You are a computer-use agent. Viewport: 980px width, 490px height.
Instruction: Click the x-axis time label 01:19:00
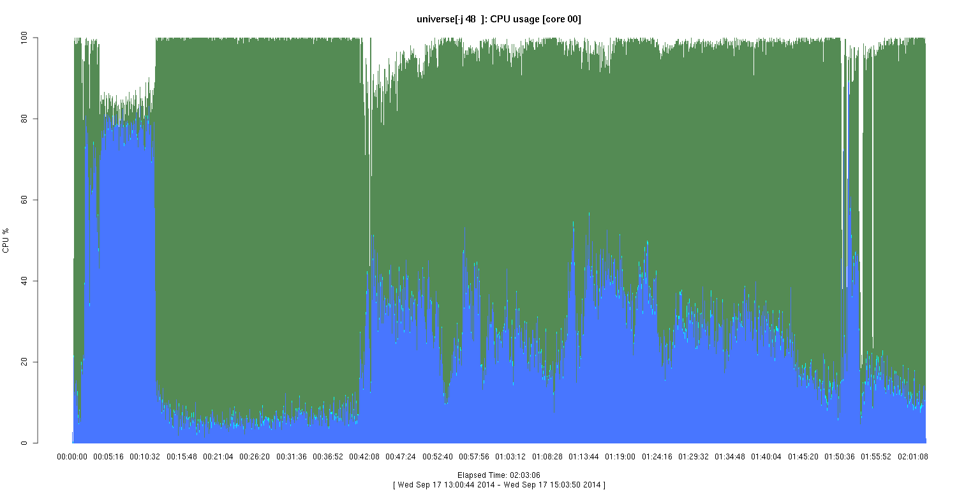[621, 457]
